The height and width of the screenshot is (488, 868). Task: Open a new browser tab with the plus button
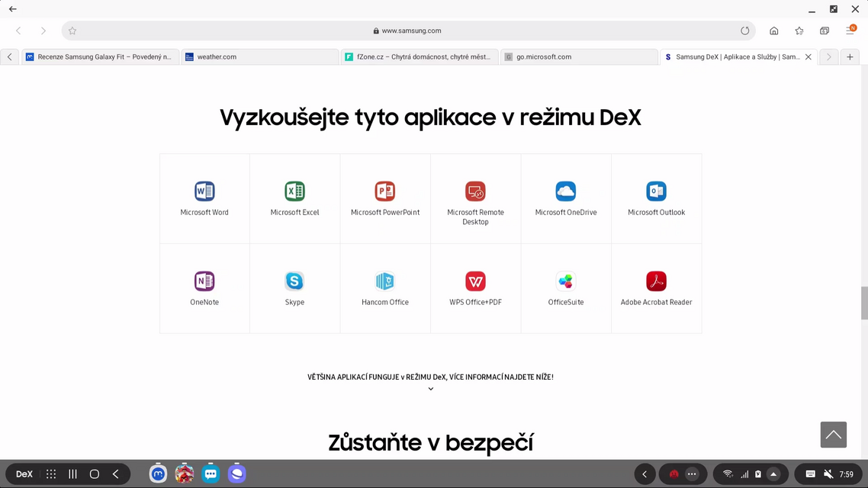point(850,56)
